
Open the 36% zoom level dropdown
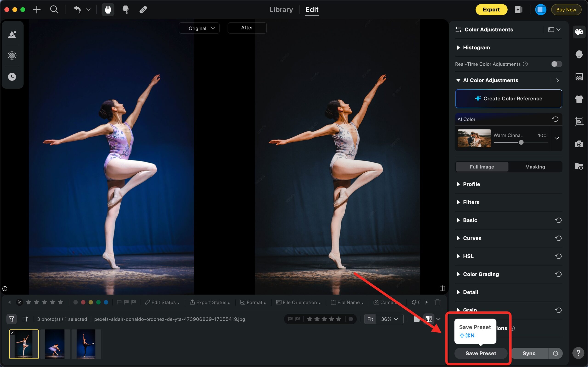389,319
